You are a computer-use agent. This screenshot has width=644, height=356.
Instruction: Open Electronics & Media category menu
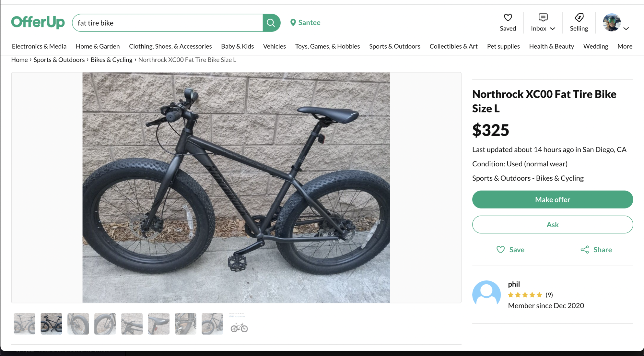tap(39, 46)
